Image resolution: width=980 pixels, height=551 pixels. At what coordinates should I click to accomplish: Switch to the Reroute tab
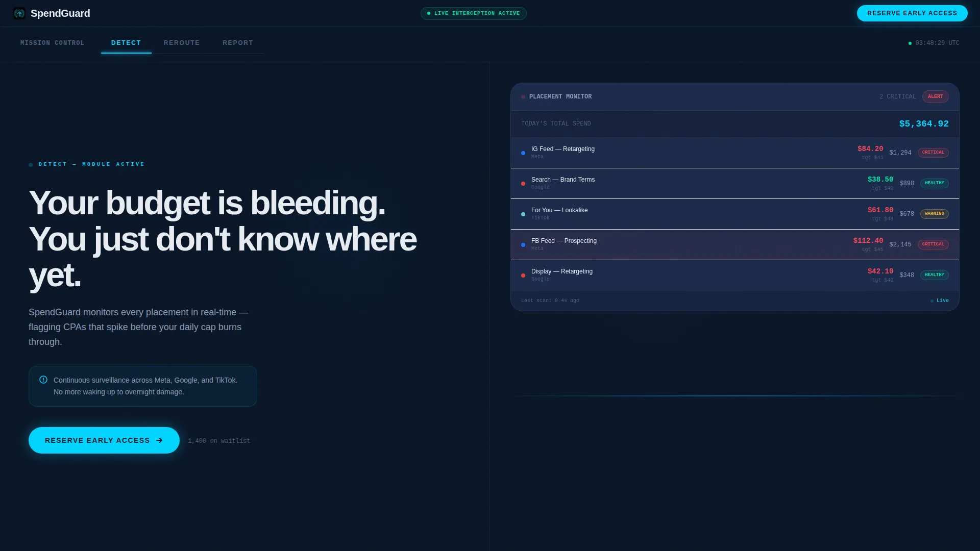click(x=182, y=43)
